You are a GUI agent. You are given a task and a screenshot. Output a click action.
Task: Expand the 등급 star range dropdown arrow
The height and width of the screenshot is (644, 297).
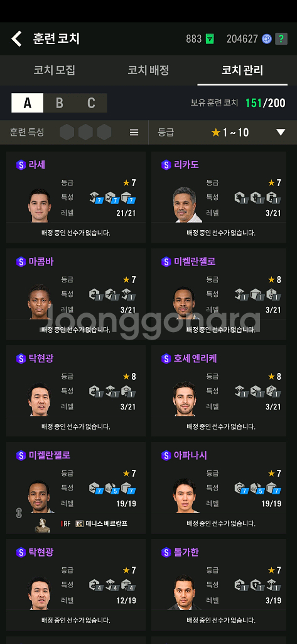281,132
